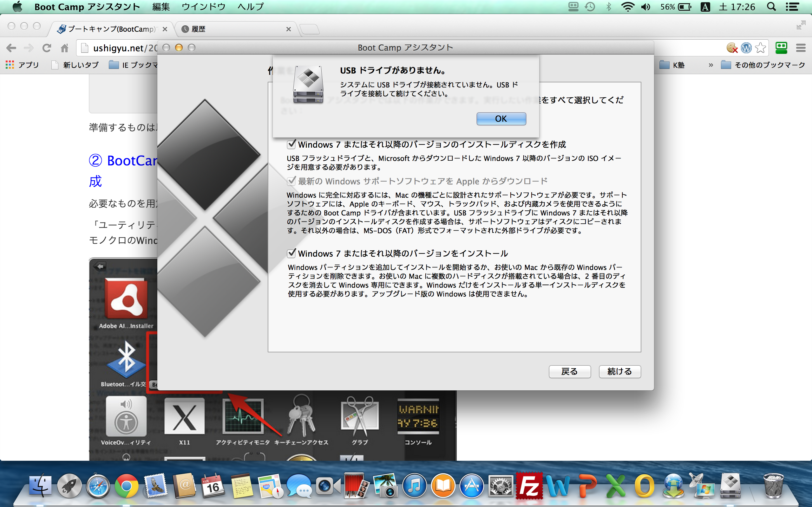The width and height of the screenshot is (812, 507).
Task: Expand the hidden bookmarks overflow chevron
Action: (x=711, y=65)
